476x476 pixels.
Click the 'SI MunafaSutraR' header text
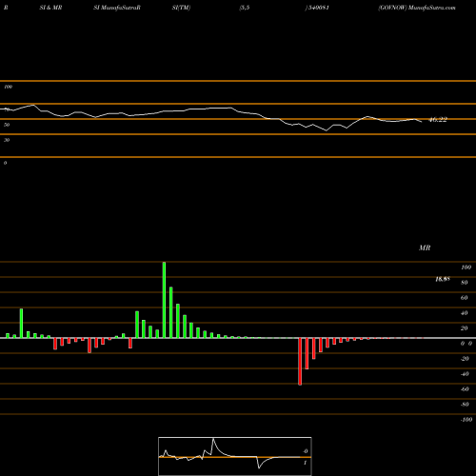click(x=117, y=8)
